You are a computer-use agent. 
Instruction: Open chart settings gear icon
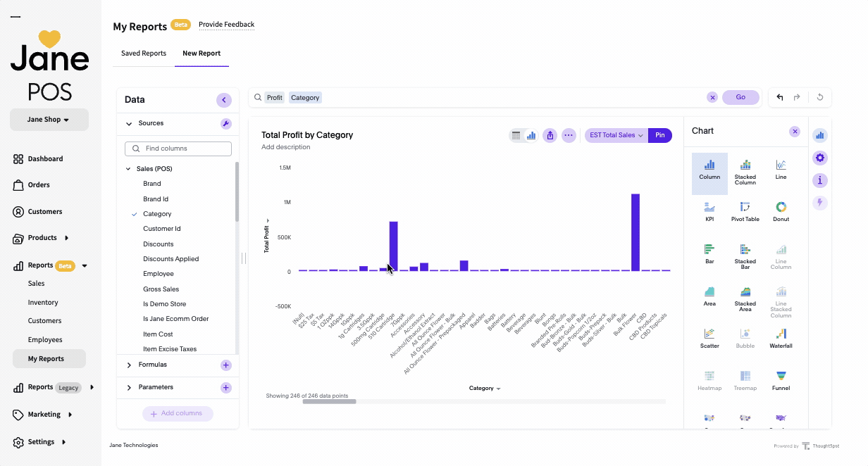[820, 158]
